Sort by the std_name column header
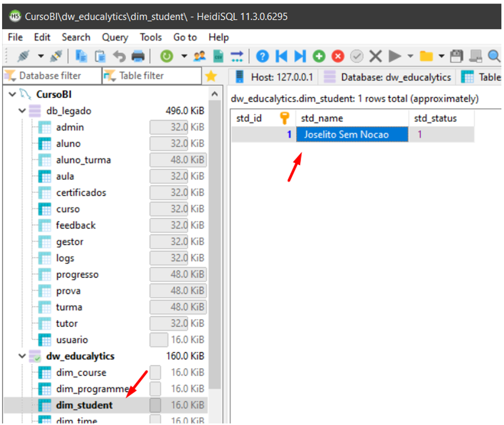 click(352, 118)
